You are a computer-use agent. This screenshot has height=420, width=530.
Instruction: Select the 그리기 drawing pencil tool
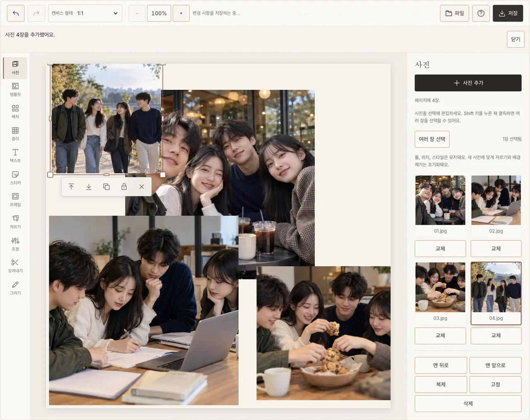coord(15,288)
